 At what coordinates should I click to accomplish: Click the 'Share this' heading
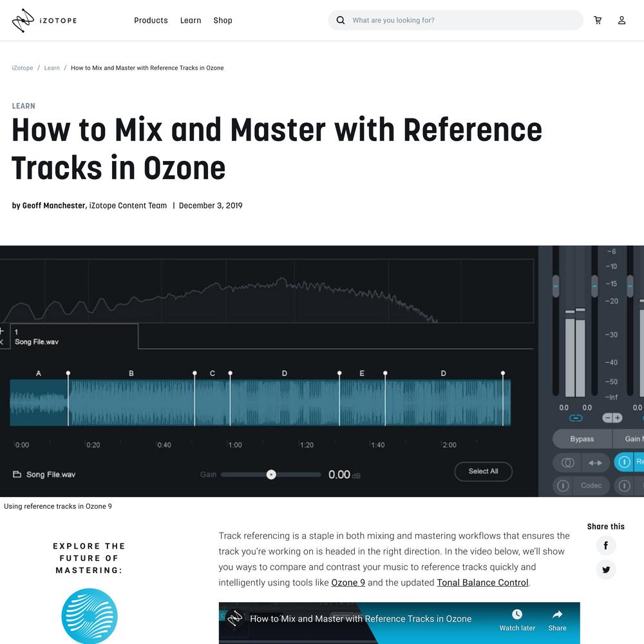point(606,527)
